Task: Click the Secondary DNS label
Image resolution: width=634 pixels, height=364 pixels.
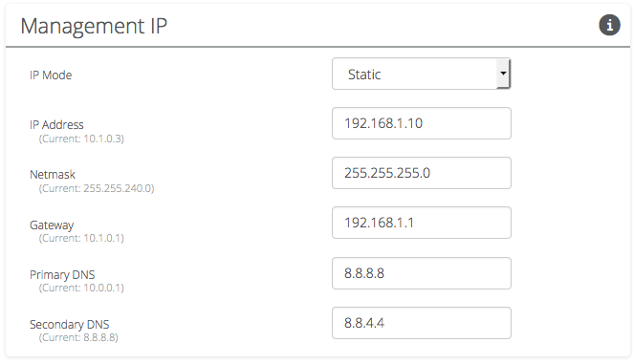Action: tap(70, 325)
